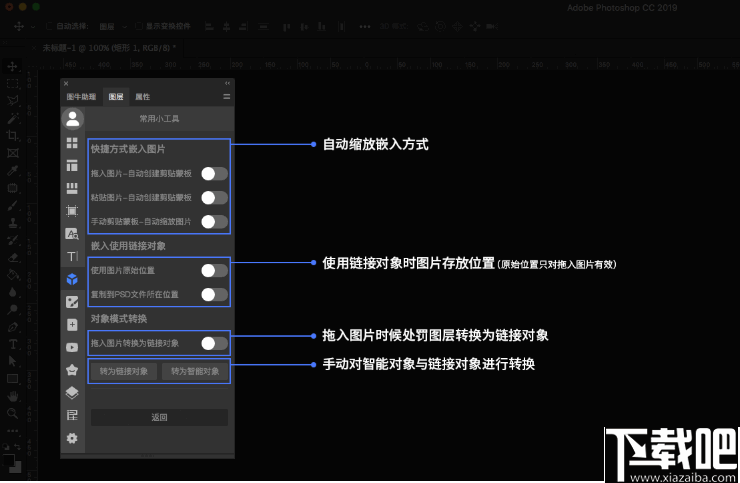740x483 pixels.
Task: Select the Eyedropper tool
Action: point(12,170)
